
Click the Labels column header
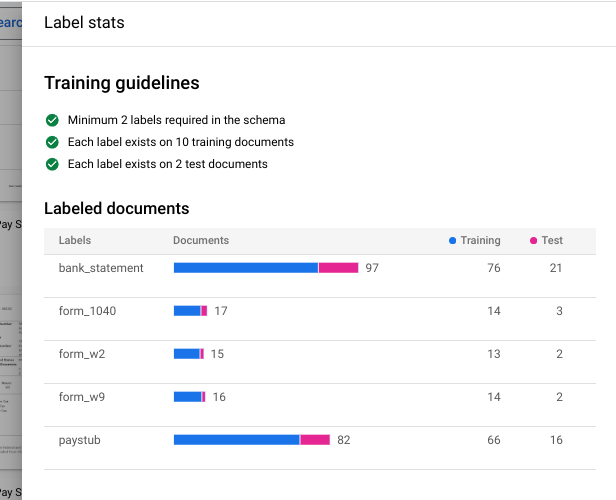pyautogui.click(x=75, y=241)
